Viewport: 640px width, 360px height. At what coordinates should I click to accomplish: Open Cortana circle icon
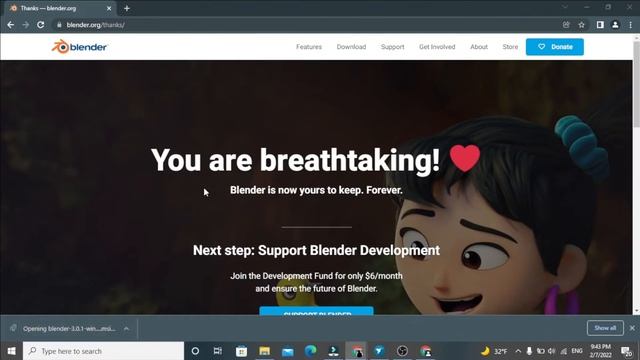coord(195,351)
